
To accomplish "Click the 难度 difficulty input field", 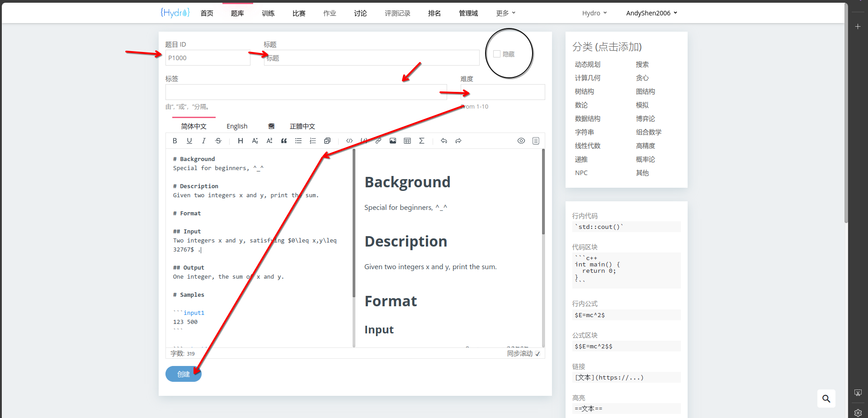I will click(x=502, y=92).
